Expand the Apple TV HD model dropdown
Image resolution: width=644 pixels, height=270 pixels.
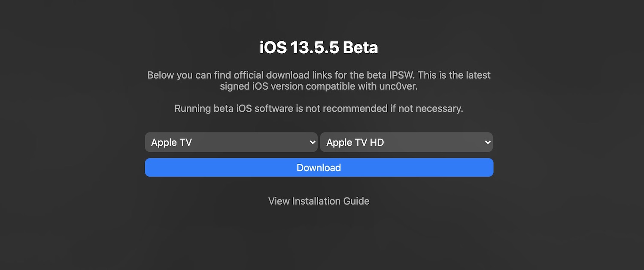pyautogui.click(x=406, y=142)
